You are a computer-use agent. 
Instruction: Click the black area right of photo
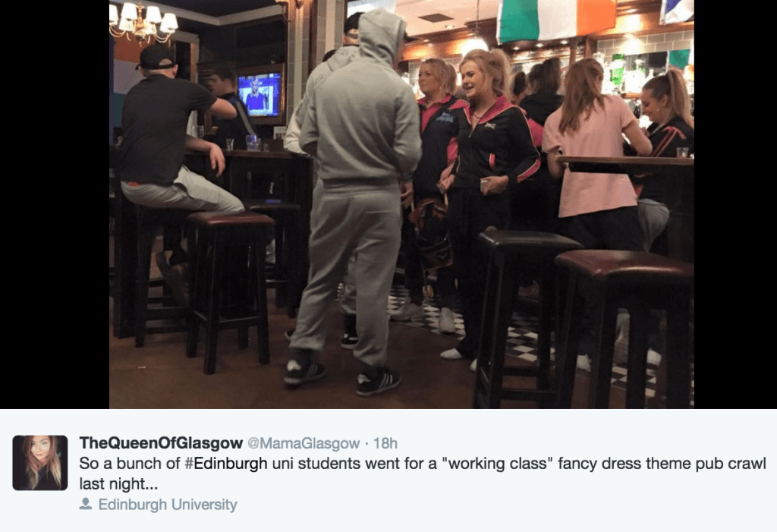[x=735, y=204]
